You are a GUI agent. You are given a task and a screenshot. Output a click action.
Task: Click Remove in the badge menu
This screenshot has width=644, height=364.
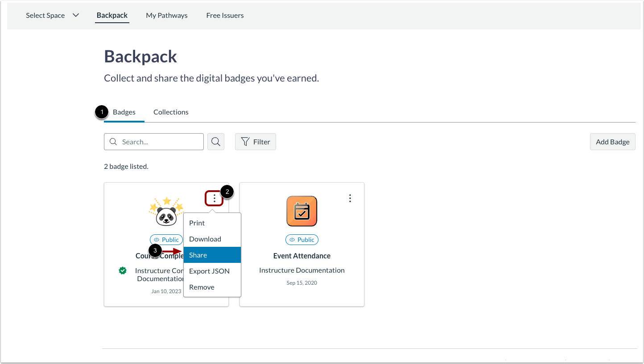coord(212,287)
